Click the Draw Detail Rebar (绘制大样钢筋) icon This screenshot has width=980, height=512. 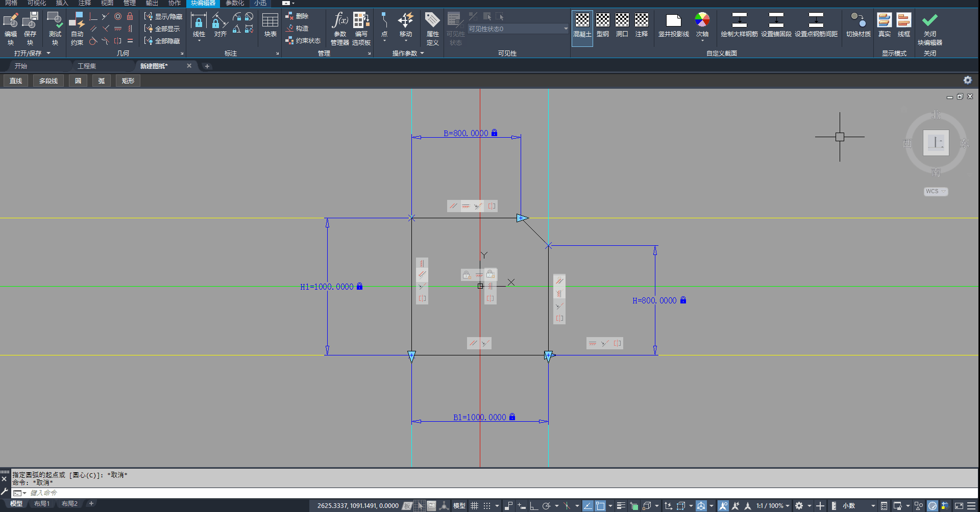pos(739,25)
